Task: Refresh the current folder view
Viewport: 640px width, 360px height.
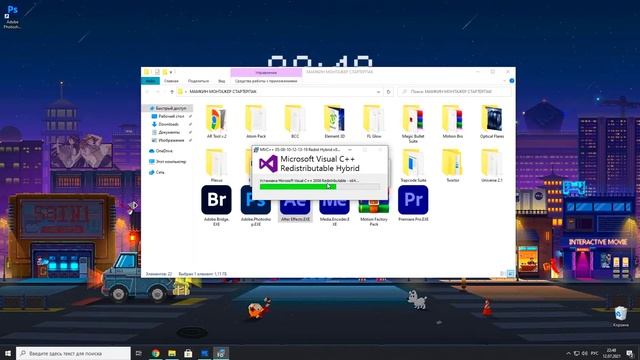Action: [x=389, y=92]
